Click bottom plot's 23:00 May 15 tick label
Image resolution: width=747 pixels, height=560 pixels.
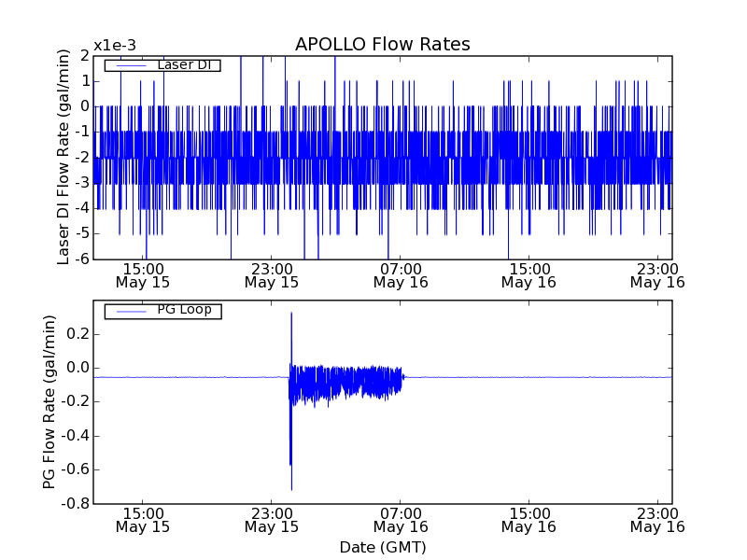pos(272,519)
